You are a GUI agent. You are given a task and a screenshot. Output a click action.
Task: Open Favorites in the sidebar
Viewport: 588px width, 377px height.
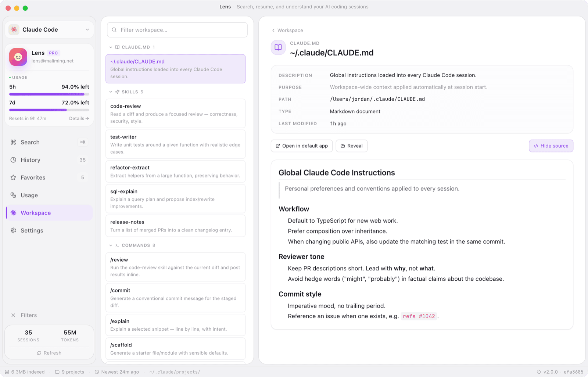[49, 177]
